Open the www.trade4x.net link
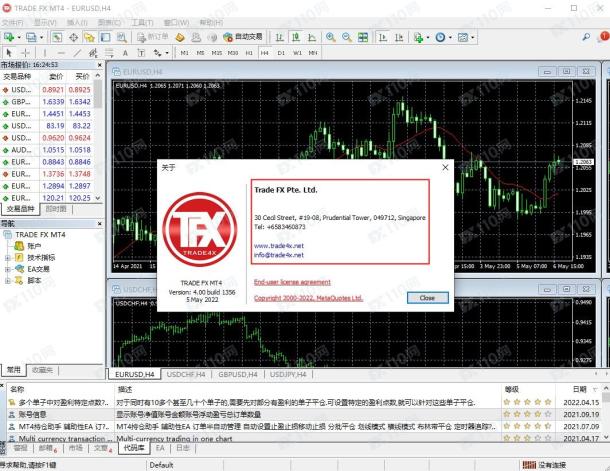Screen dimensions: 610x471 279,246
